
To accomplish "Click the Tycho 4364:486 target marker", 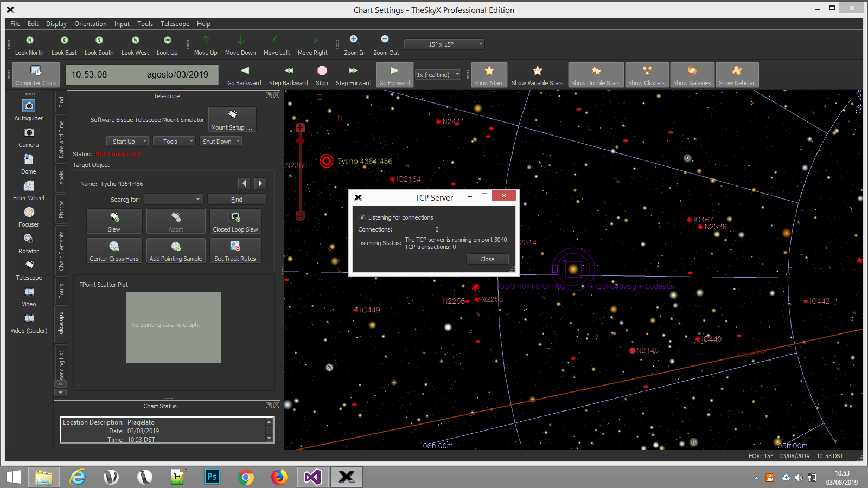I will click(326, 161).
